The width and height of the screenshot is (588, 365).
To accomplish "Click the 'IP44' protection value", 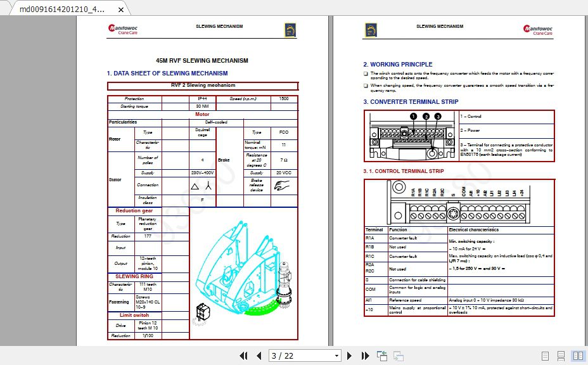I will pyautogui.click(x=203, y=99).
